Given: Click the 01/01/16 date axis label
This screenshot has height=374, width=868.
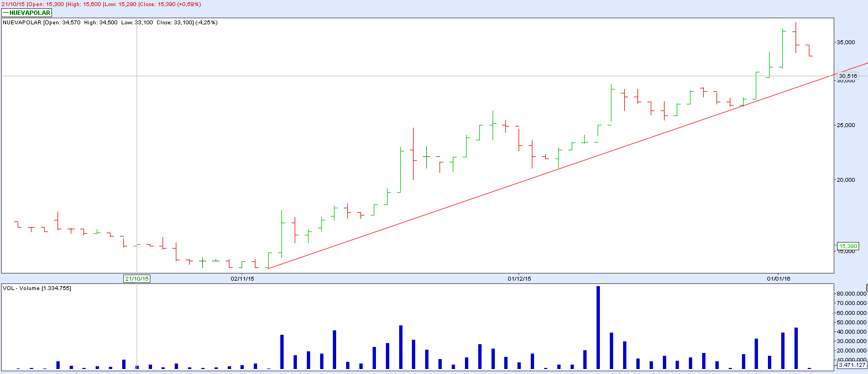Looking at the screenshot, I should 778,278.
